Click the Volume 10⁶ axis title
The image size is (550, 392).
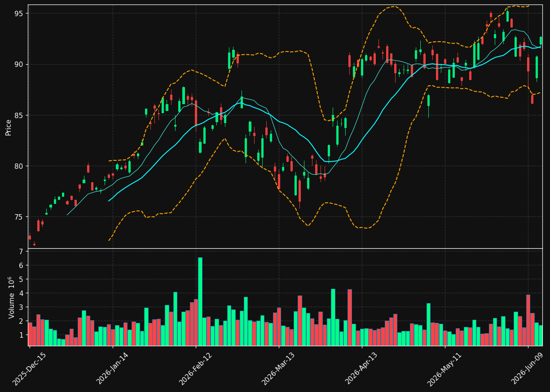11,297
